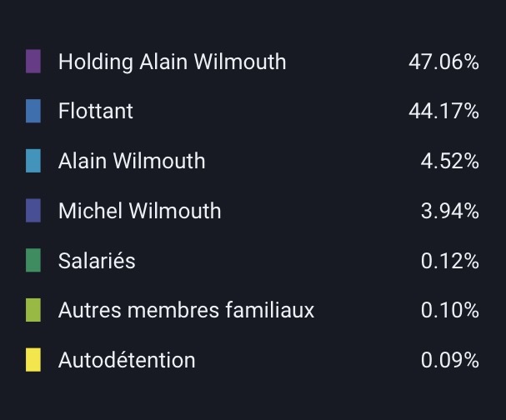The height and width of the screenshot is (420, 506).
Task: Click the purple swatch for Holding Alain Wilmouth
Action: [x=33, y=62]
